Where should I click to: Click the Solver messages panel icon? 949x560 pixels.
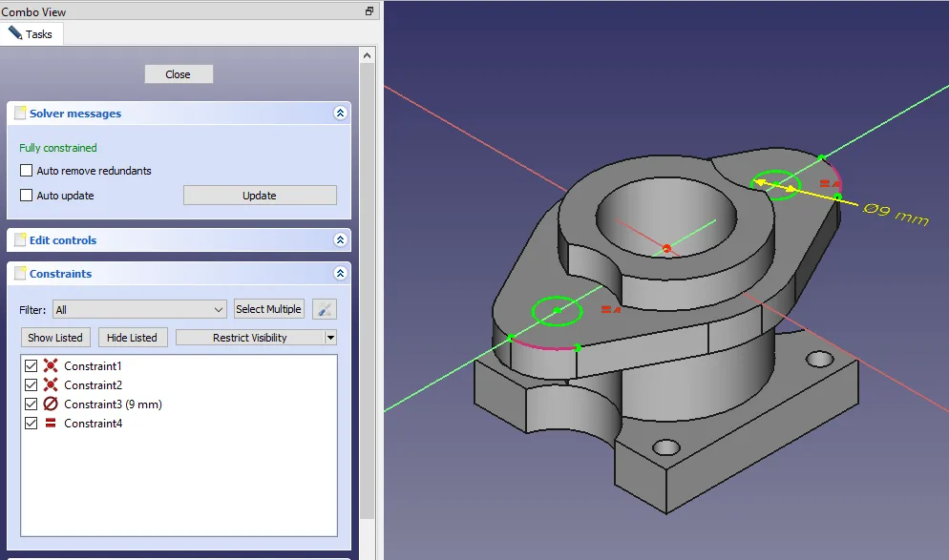[x=20, y=114]
